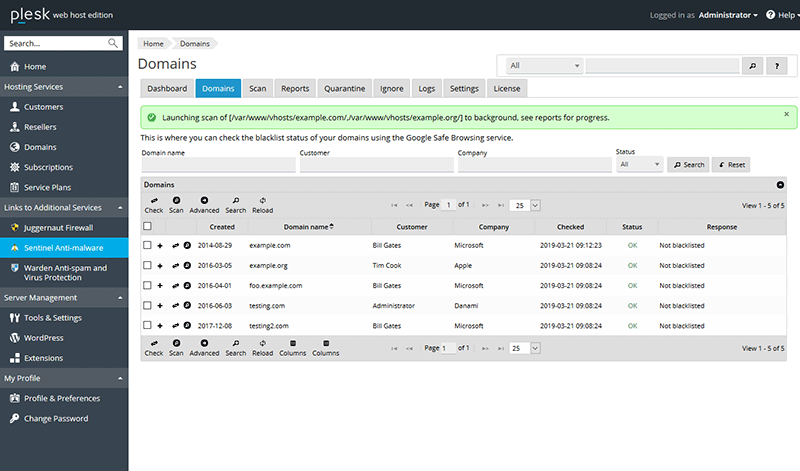The width and height of the screenshot is (800, 471).
Task: Tick the testing.com row checkbox
Action: 147,305
